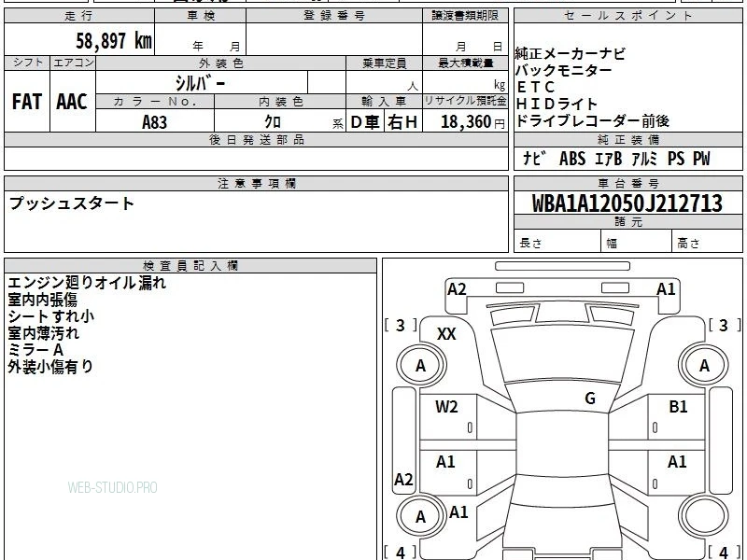
Task: Click the 検査員記入欄 header
Action: [190, 266]
